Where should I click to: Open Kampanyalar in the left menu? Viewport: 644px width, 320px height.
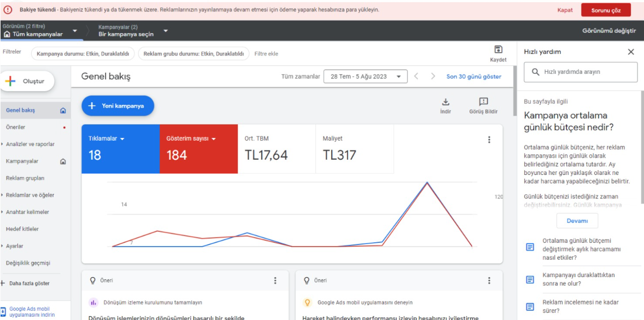pos(22,161)
